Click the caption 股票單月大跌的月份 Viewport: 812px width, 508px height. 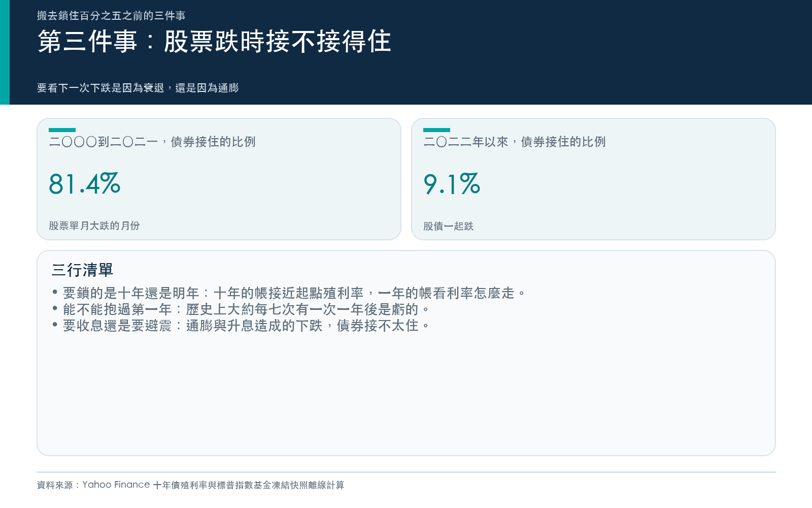tap(94, 226)
